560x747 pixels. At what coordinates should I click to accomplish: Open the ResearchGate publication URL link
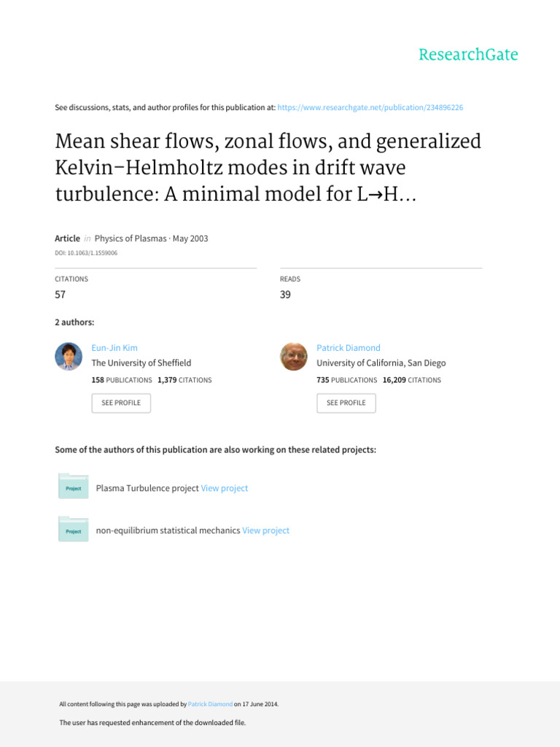370,107
